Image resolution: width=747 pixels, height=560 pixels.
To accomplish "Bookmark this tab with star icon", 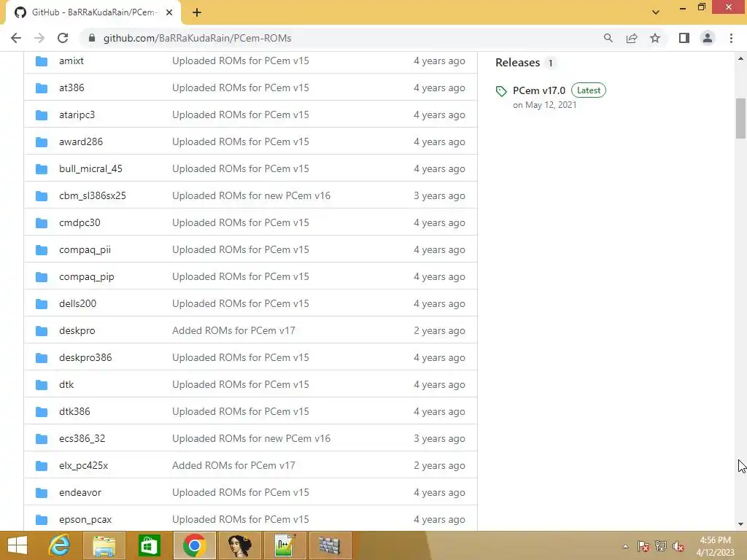I will 655,38.
